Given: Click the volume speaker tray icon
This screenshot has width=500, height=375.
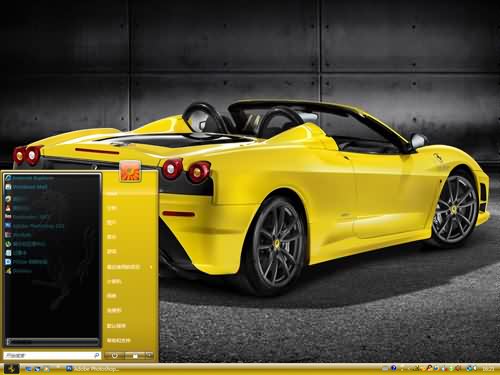Looking at the screenshot, I should point(474,368).
